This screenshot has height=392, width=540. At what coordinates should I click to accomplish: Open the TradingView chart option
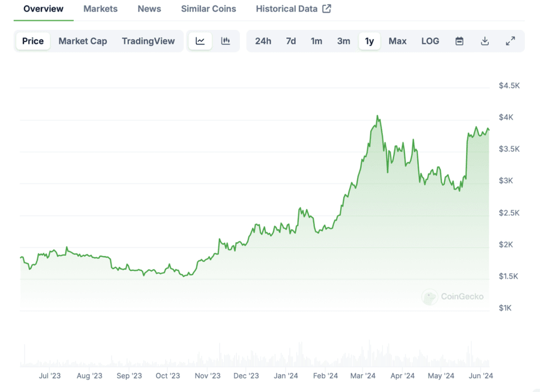148,41
